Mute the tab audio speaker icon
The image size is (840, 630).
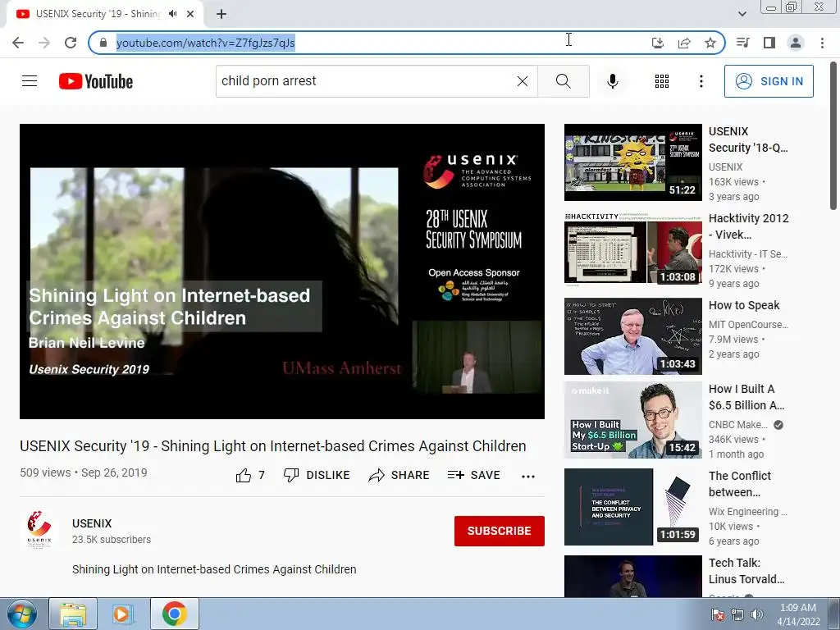pyautogui.click(x=172, y=14)
